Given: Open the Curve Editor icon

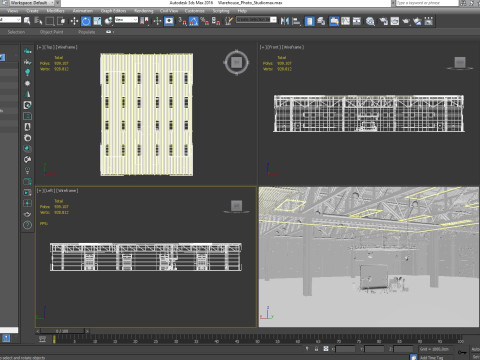Looking at the screenshot, I should click(345, 21).
